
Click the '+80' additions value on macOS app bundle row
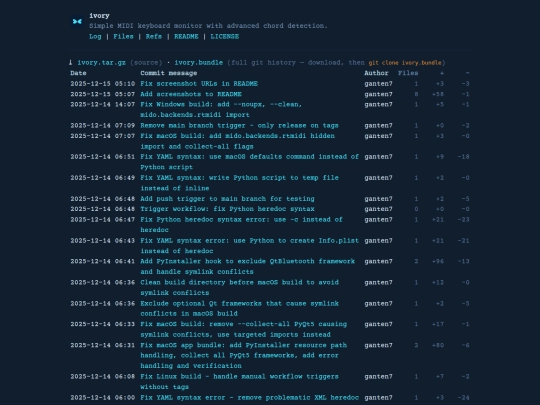438,345
